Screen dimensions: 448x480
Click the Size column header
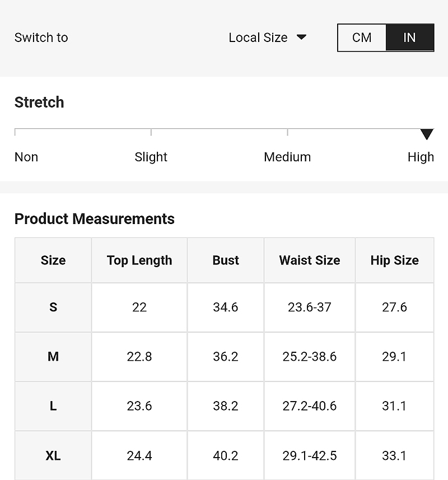[x=53, y=260]
